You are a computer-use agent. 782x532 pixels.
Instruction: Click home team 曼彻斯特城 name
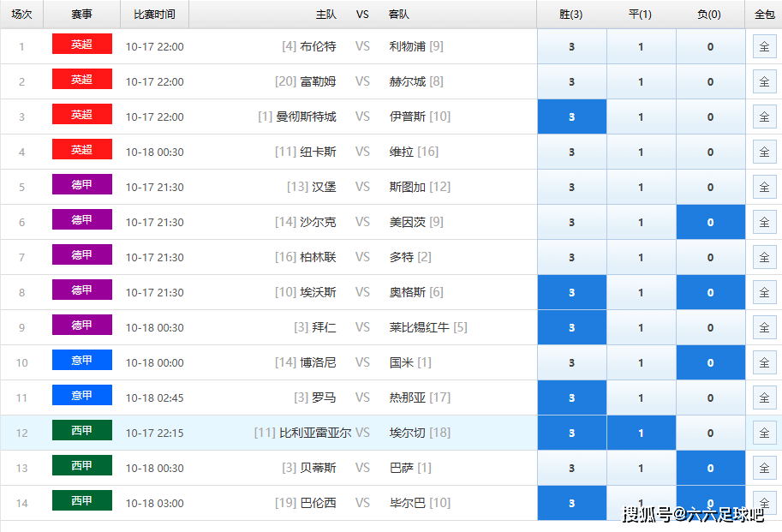[307, 117]
